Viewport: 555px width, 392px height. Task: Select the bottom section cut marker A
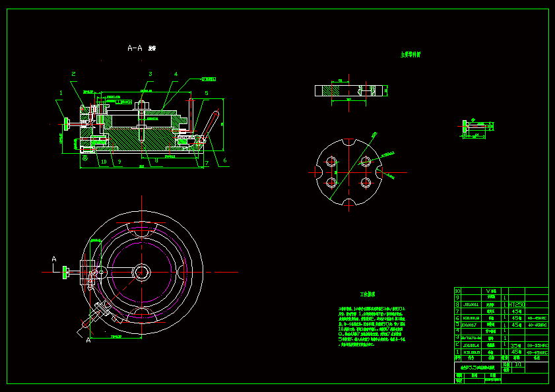88,341
